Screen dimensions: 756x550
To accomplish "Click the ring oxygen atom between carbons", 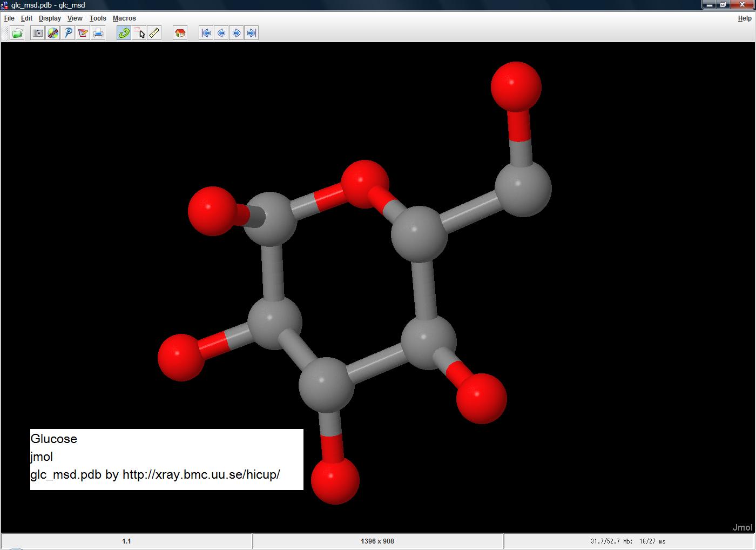I will pos(365,184).
